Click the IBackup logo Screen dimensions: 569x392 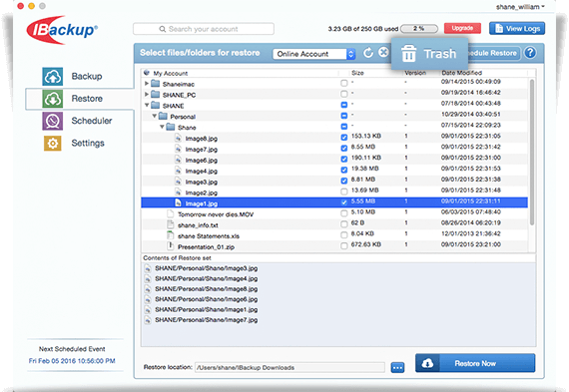[x=62, y=30]
